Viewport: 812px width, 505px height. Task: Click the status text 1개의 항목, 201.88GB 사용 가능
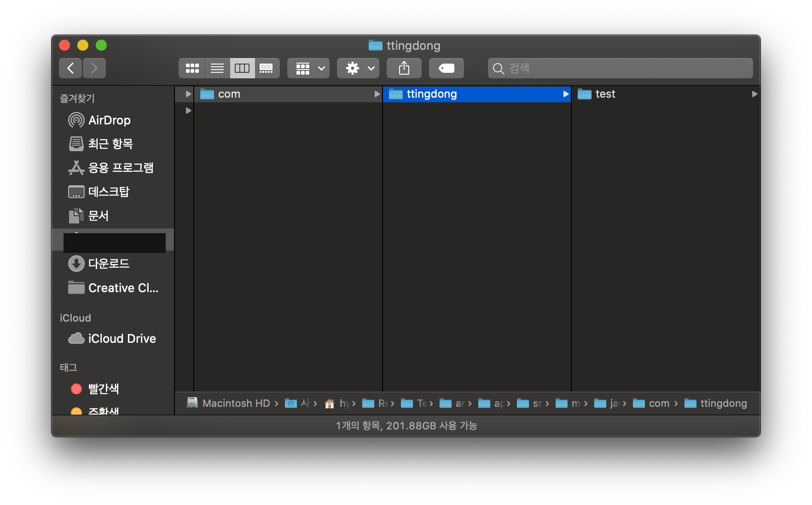click(x=406, y=426)
